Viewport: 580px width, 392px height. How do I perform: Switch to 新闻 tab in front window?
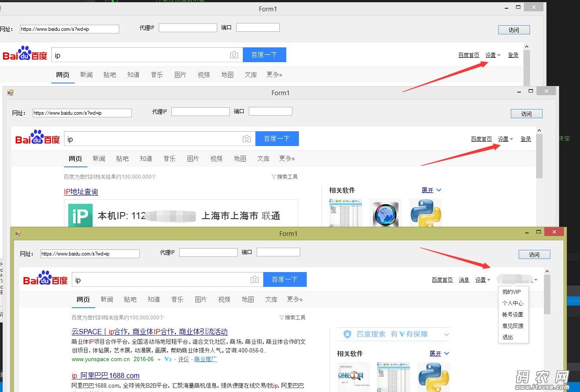(107, 299)
